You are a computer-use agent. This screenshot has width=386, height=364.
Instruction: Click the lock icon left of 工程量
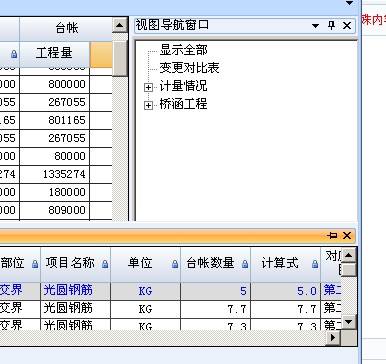tap(14, 54)
